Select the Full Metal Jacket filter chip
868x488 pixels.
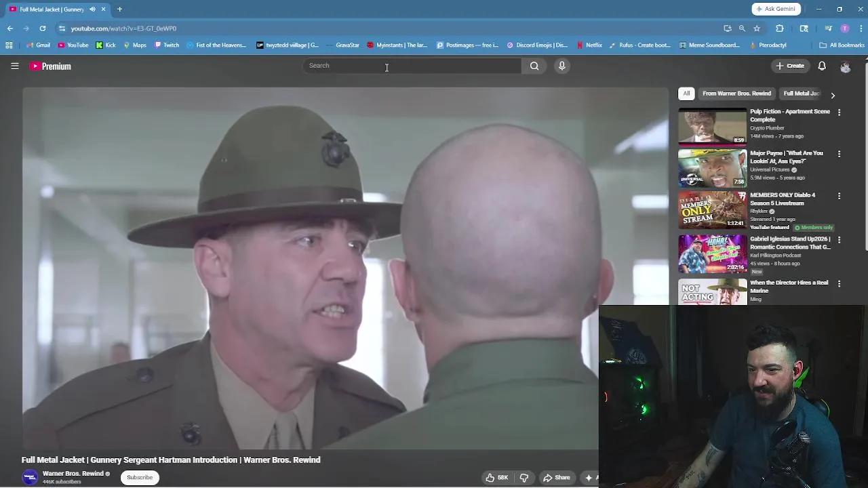click(801, 94)
